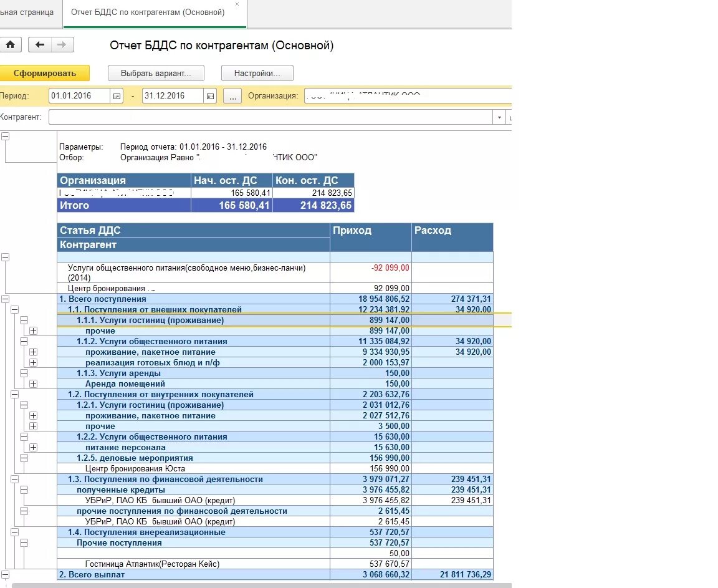Select Статья ДДС column header

pos(193,230)
